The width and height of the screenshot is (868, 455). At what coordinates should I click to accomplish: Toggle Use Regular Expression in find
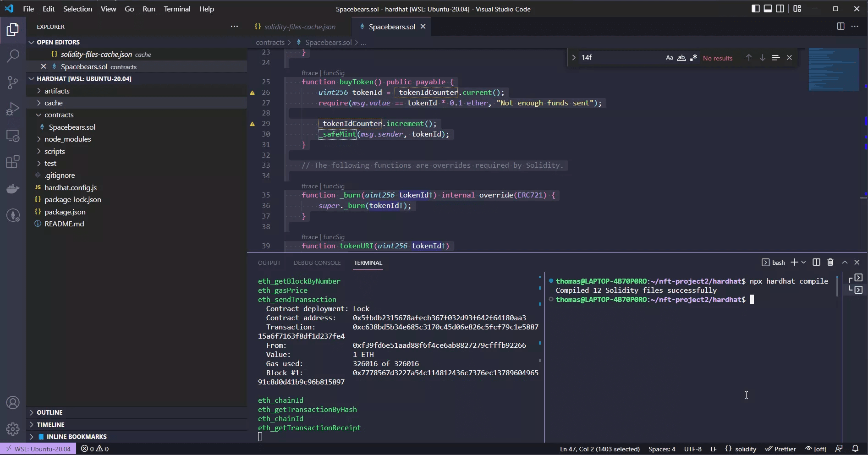tap(693, 58)
